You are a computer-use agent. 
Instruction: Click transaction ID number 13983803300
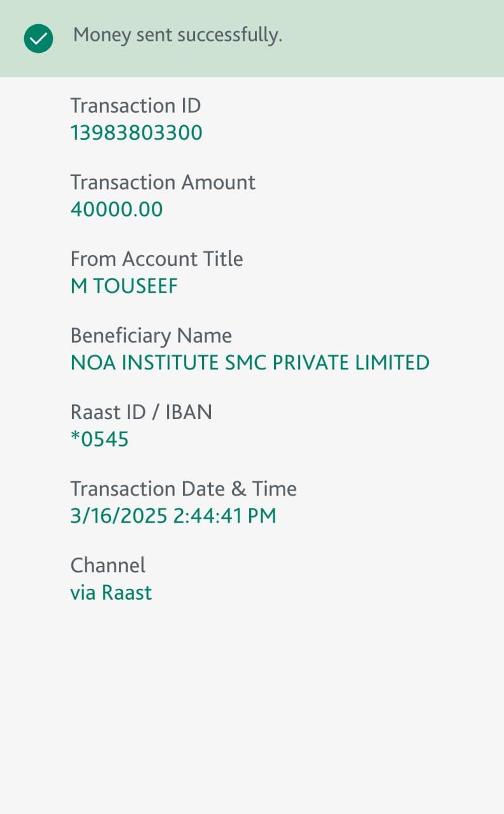click(136, 133)
